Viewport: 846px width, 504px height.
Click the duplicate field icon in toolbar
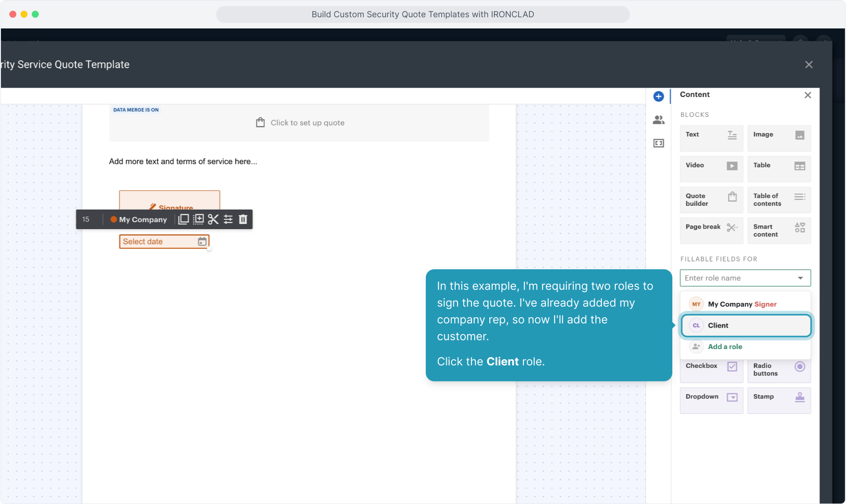[x=183, y=219]
